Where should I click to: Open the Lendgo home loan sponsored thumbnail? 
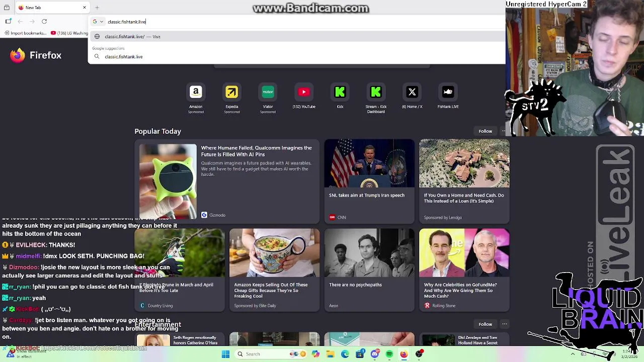pyautogui.click(x=464, y=163)
